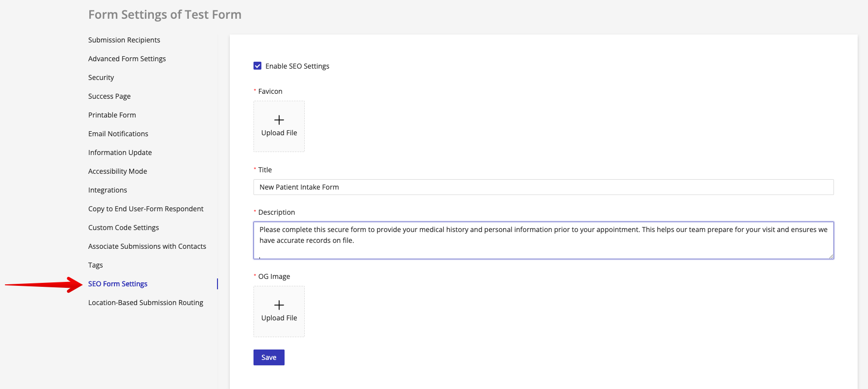Screen dimensions: 868x389
Task: Click inside the Description text area
Action: click(543, 240)
